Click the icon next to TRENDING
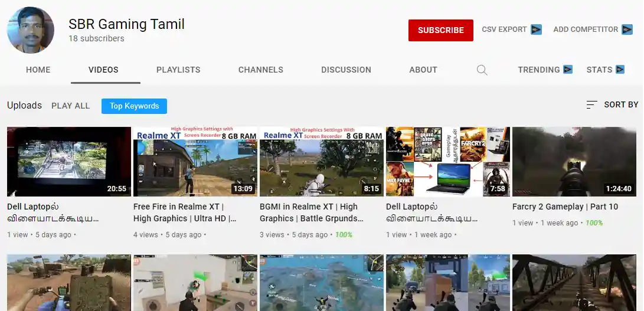Image resolution: width=644 pixels, height=311 pixels. (568, 70)
